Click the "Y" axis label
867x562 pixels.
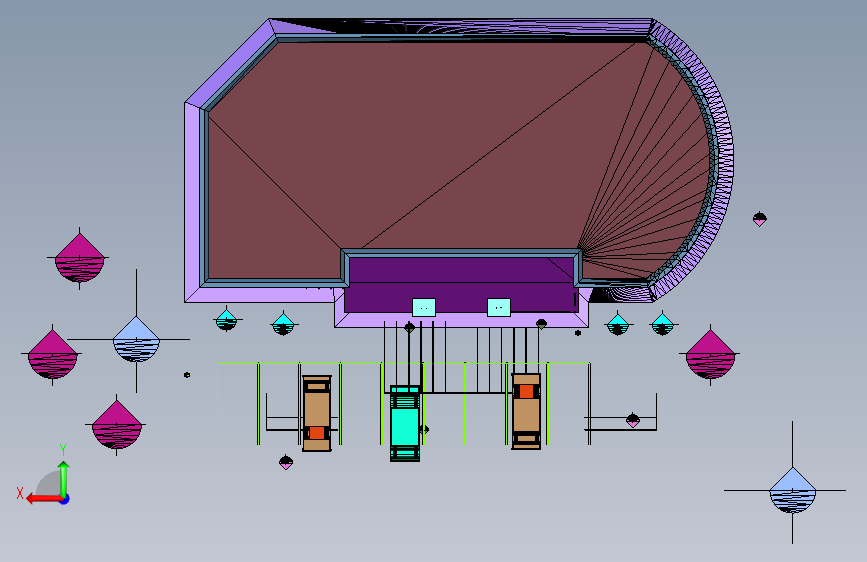tap(63, 450)
